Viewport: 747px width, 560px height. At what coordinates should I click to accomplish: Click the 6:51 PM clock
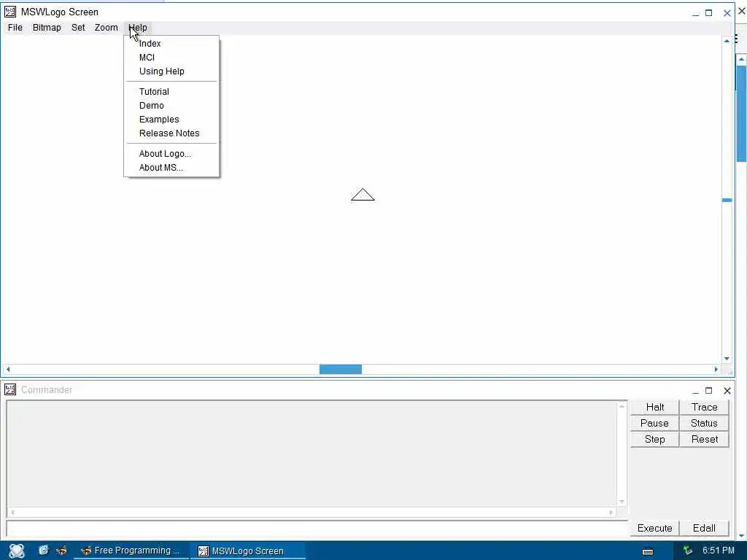coord(719,551)
